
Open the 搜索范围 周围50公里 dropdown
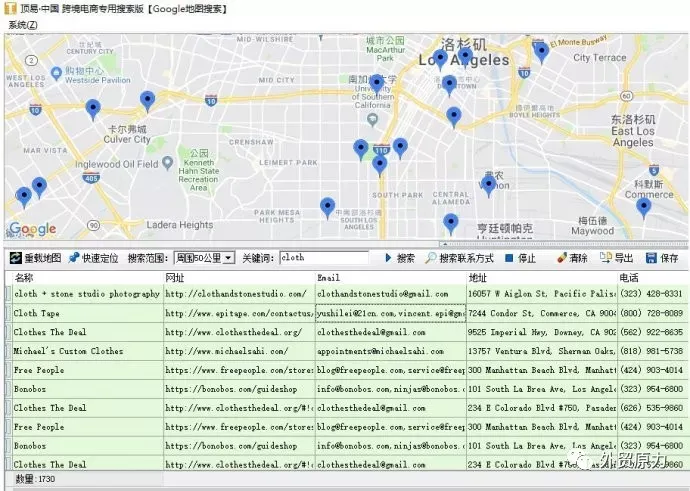pos(205,258)
